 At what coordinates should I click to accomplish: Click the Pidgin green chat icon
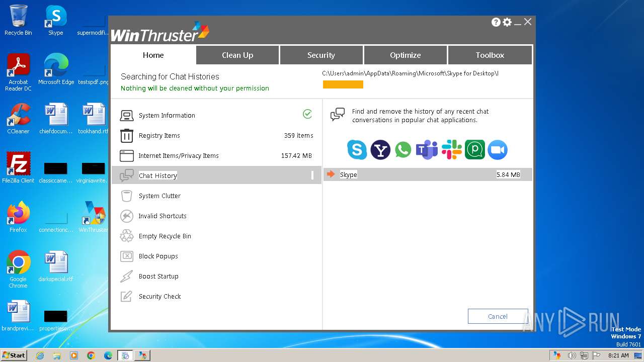click(474, 150)
